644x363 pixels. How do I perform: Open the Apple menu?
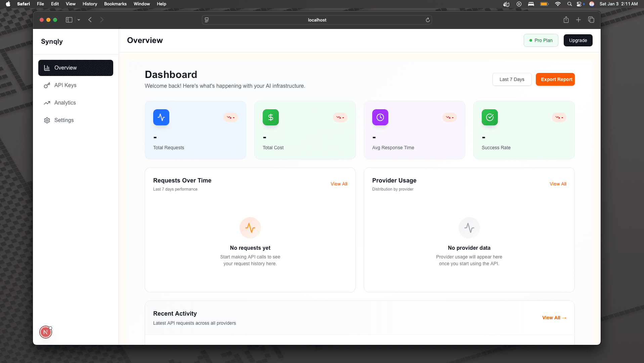(8, 4)
